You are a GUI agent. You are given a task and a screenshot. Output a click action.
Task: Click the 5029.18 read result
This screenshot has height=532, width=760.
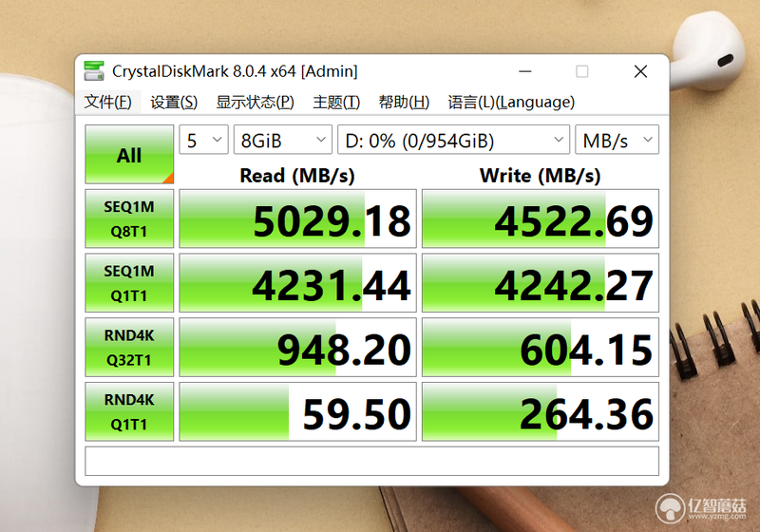tap(297, 218)
